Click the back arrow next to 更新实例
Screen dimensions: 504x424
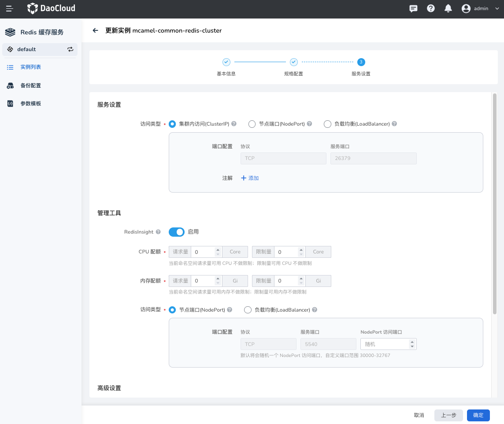tap(95, 30)
